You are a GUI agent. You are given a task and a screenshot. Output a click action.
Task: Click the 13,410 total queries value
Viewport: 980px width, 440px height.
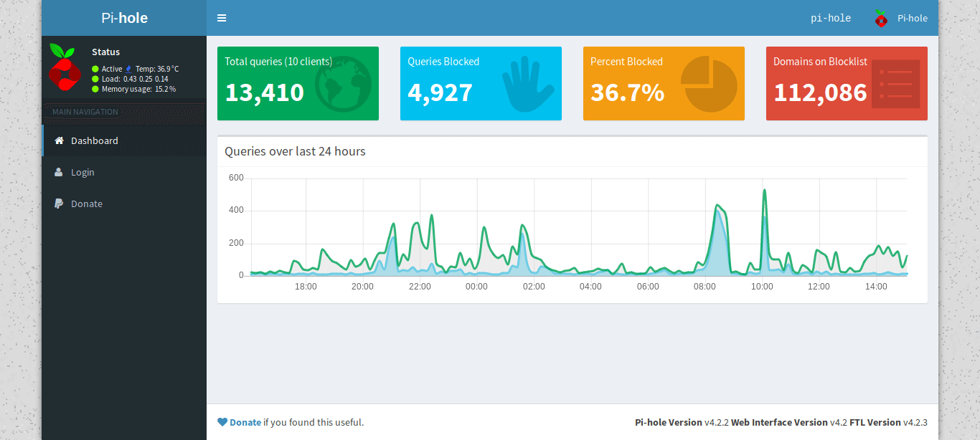tap(265, 92)
